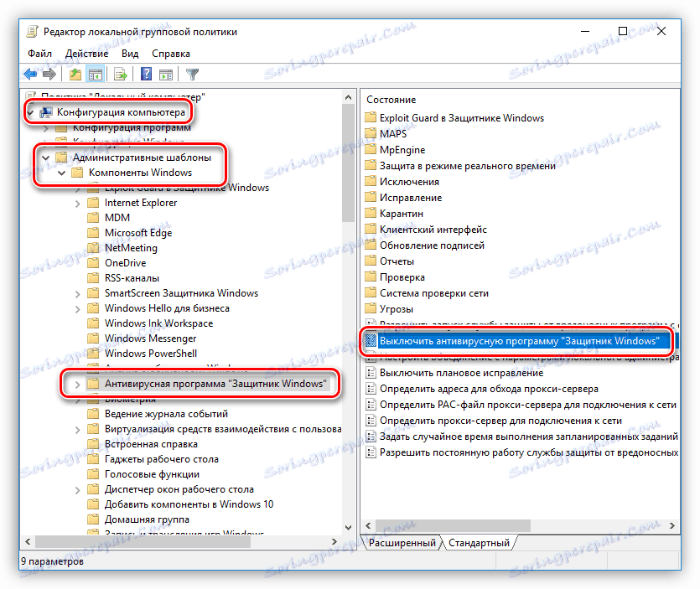Click the editor icon in the title bar

[x=32, y=32]
